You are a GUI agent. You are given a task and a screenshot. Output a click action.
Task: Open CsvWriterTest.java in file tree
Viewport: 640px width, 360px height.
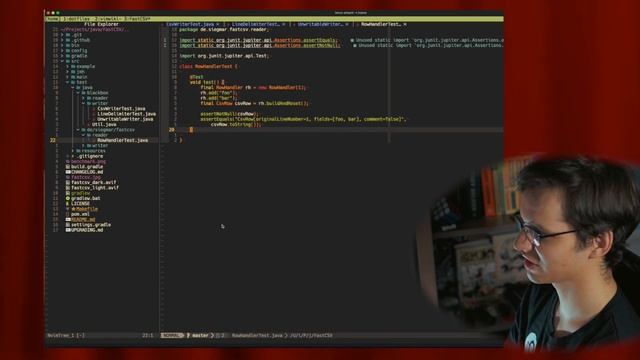click(121, 109)
